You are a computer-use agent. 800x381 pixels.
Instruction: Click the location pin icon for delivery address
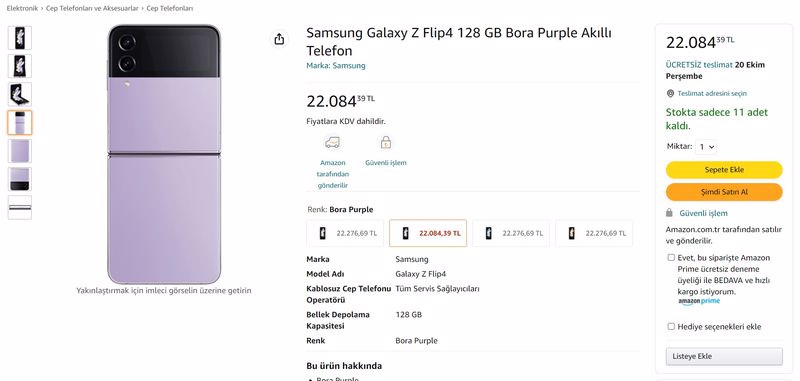coord(670,94)
